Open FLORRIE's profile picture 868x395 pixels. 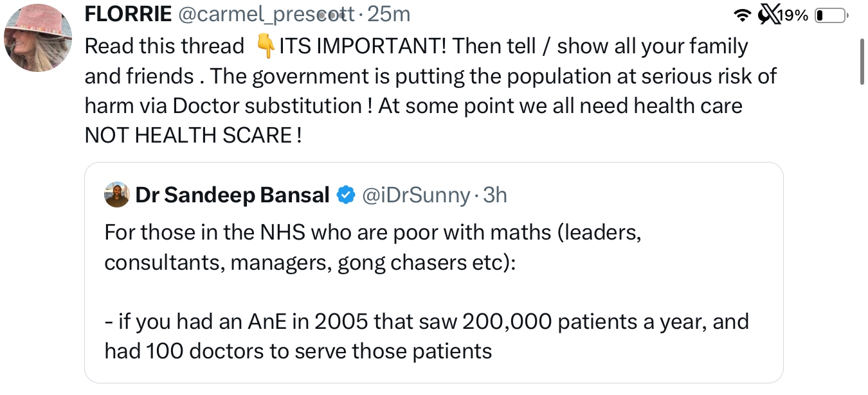coord(37,38)
